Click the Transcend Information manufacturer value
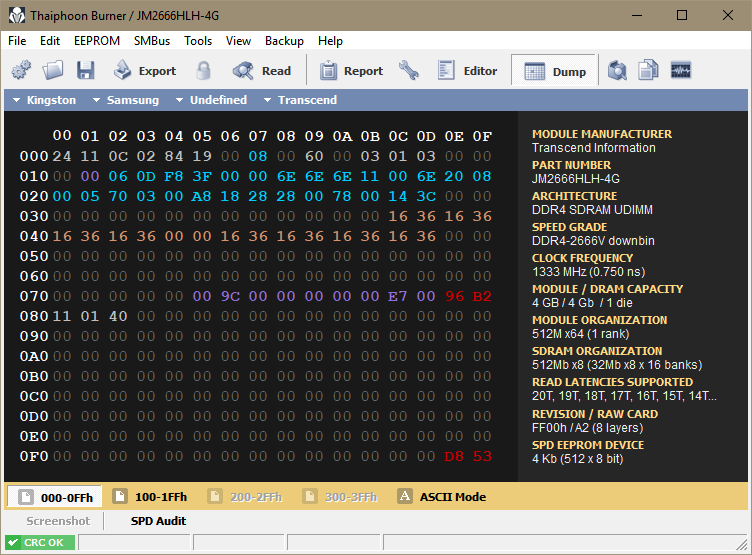Viewport: 752px width, 555px height. pyautogui.click(x=593, y=148)
